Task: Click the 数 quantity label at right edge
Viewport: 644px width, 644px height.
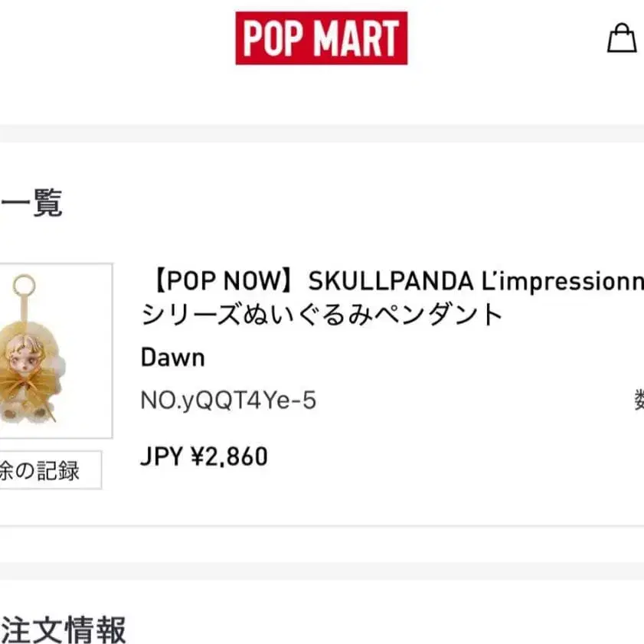Action: [639, 400]
